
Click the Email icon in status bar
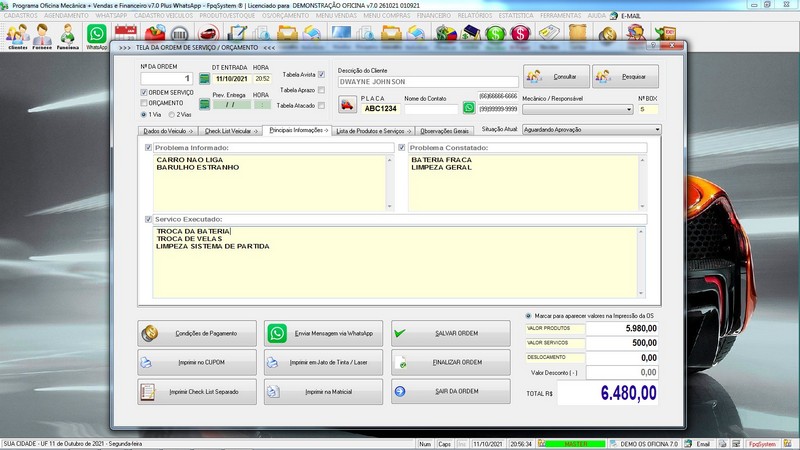[698, 444]
